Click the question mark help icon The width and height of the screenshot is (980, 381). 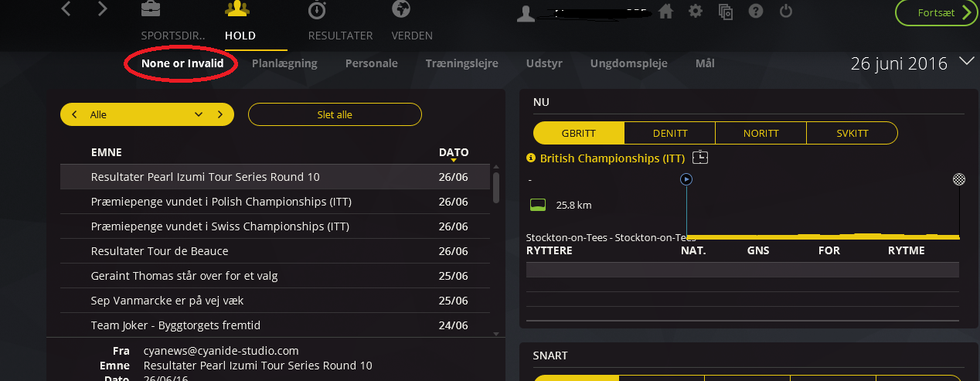[756, 12]
